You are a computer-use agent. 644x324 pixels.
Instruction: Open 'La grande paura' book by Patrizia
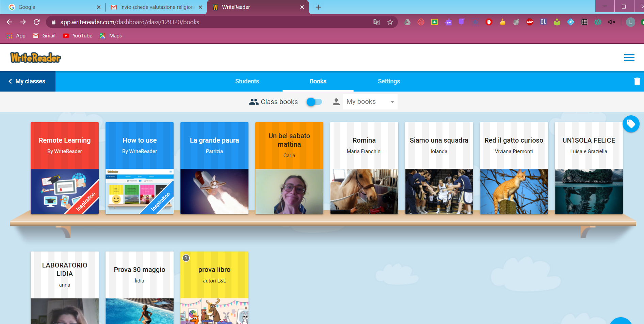214,168
